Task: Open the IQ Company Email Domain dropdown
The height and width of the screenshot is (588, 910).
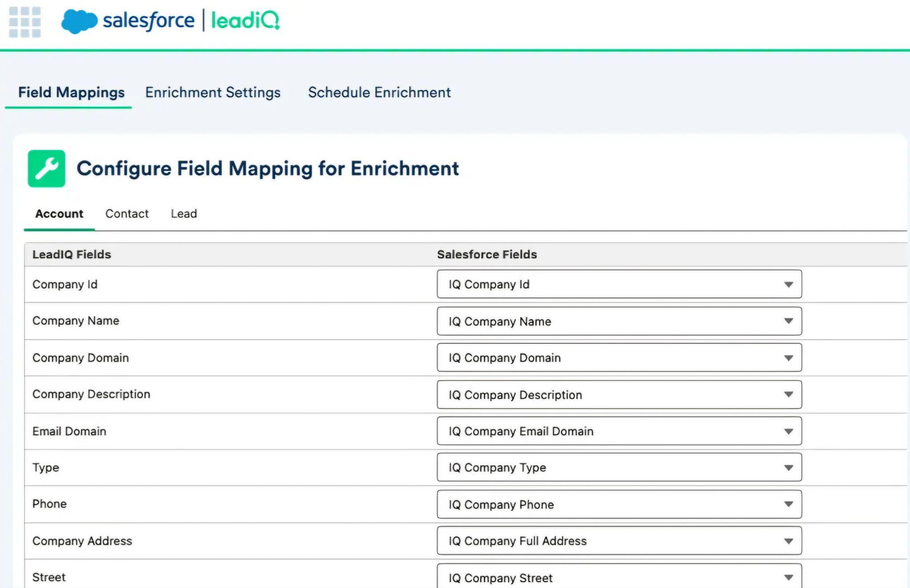Action: [619, 431]
